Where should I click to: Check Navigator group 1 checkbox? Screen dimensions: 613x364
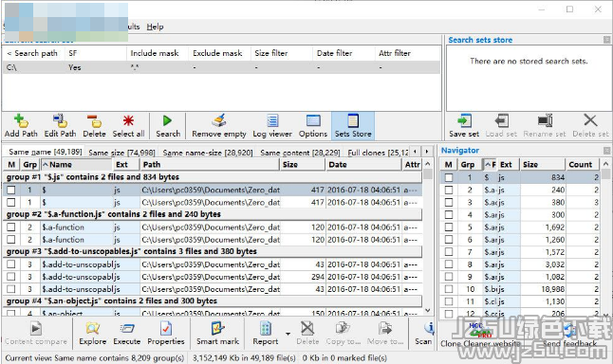tap(449, 177)
